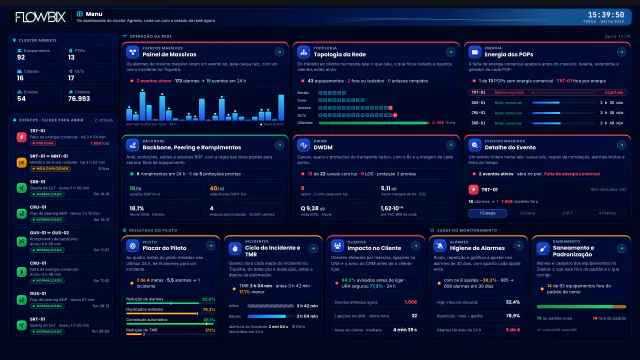The image size is (640, 360).
Task: Click the red status badge on TRT-01 event
Action: pyautogui.click(x=43, y=143)
